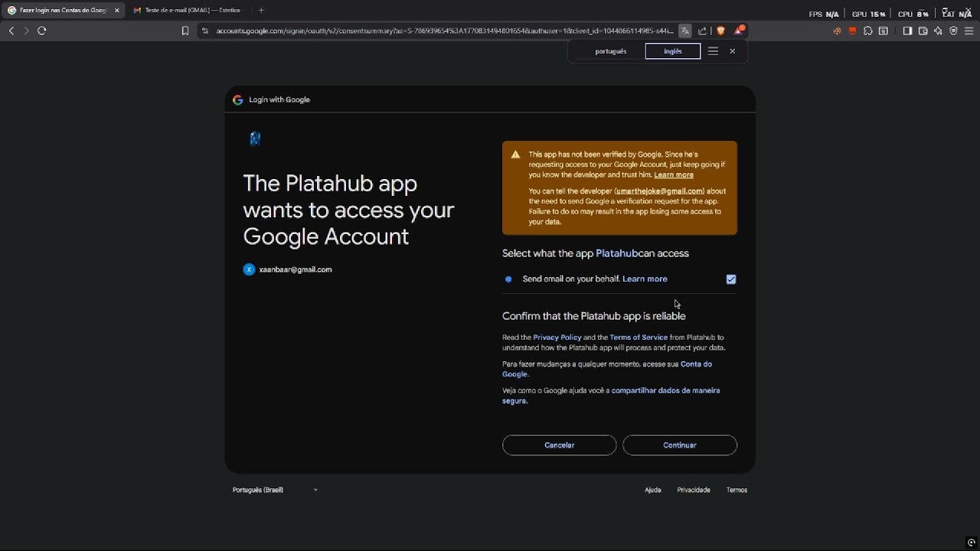Switch to Fazer login nas Contas tab
This screenshot has height=551, width=980.
[x=63, y=10]
